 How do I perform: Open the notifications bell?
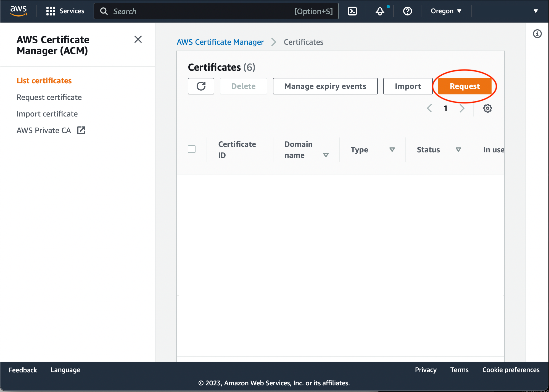click(x=380, y=11)
